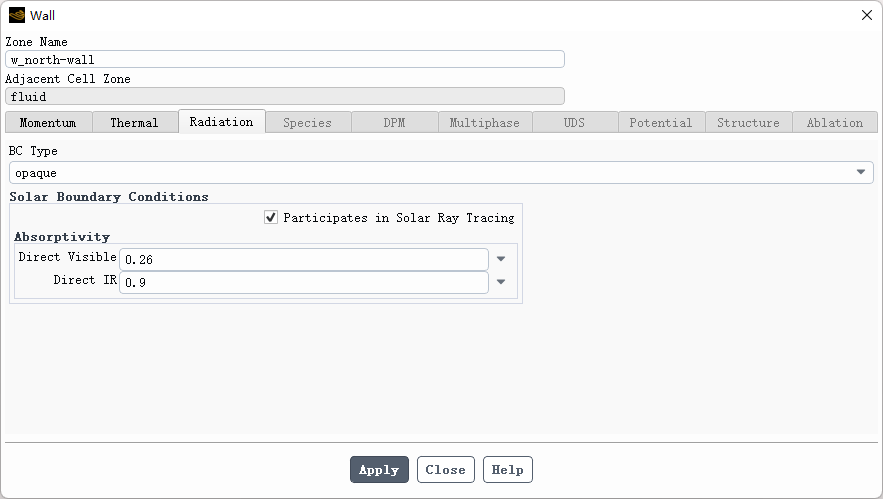Toggle Participates in Solar Ray Tracing checkbox
The image size is (883, 499).
click(x=271, y=217)
